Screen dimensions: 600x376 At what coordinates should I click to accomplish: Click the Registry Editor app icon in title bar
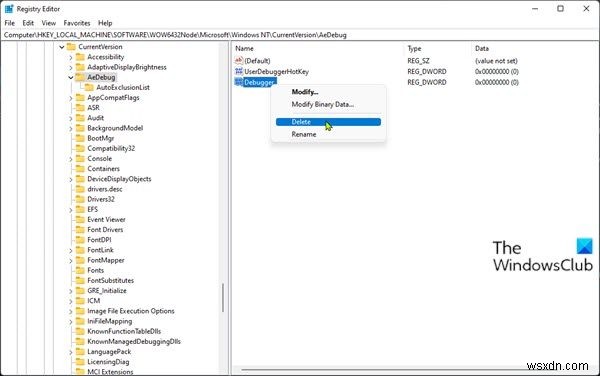pyautogui.click(x=9, y=8)
